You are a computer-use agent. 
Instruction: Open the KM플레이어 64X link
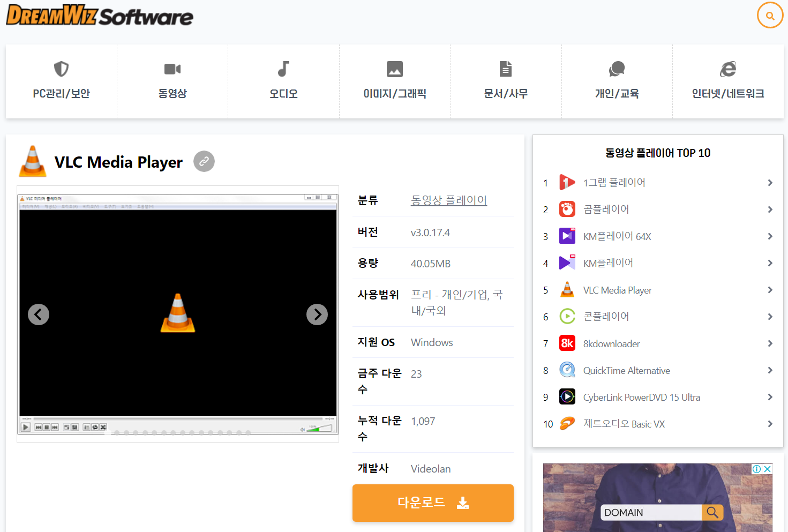[617, 236]
